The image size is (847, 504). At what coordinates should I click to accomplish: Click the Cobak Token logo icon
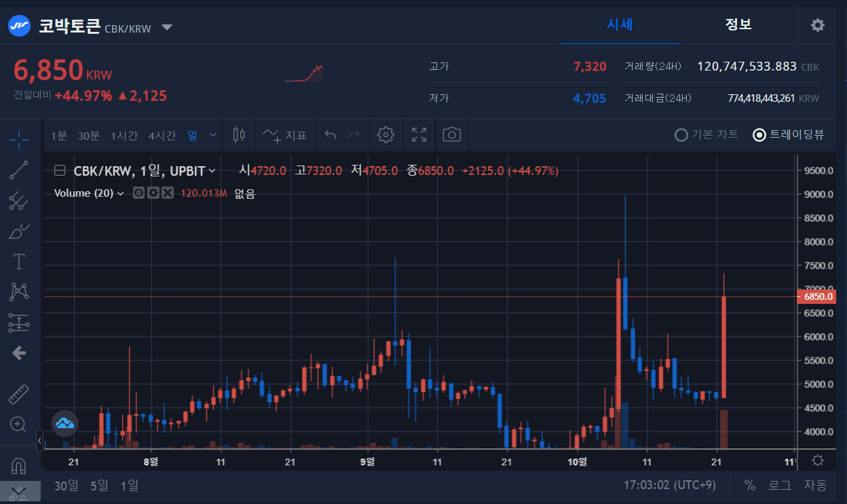tap(19, 26)
